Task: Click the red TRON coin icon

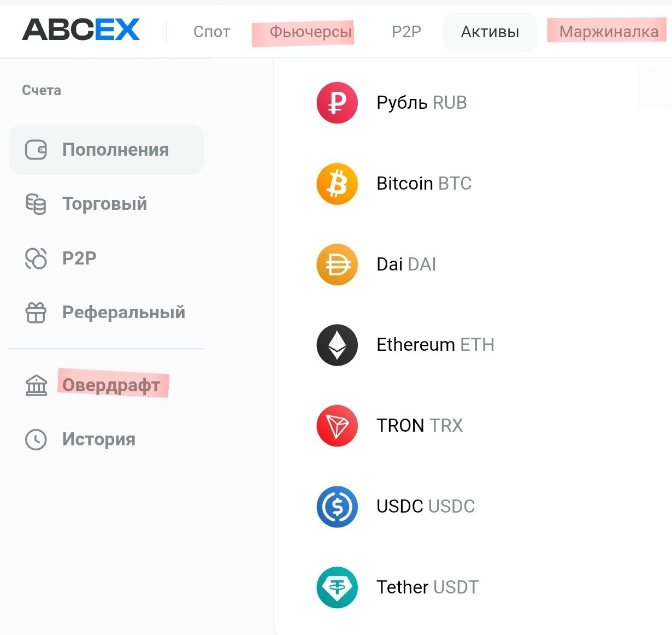Action: pos(337,426)
